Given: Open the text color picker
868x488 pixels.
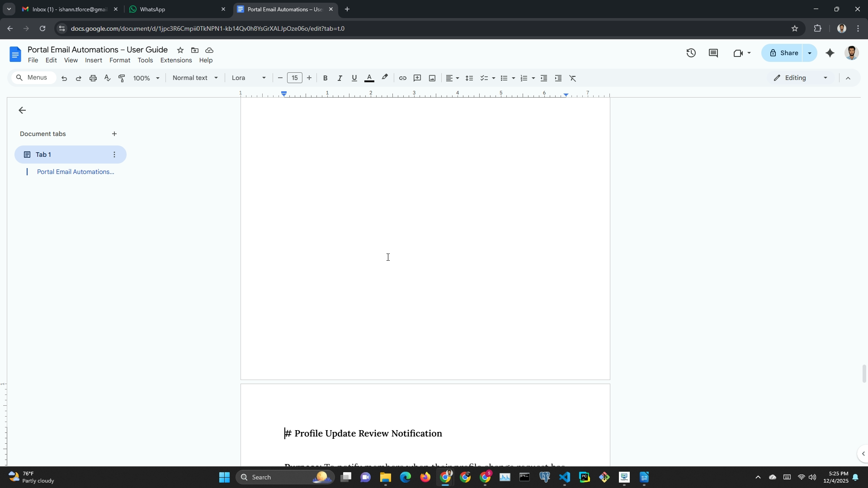Looking at the screenshot, I should (x=369, y=78).
